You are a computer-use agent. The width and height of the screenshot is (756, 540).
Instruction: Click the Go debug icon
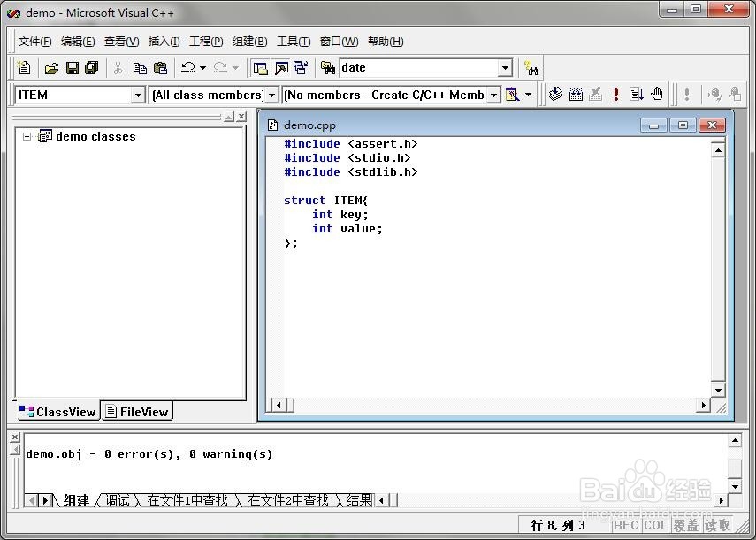click(637, 94)
